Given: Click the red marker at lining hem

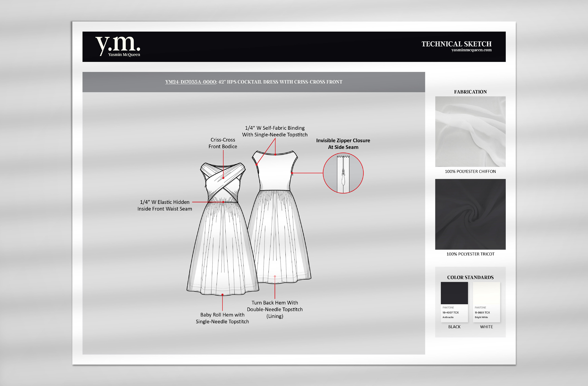Looking at the screenshot, I should point(275,276).
